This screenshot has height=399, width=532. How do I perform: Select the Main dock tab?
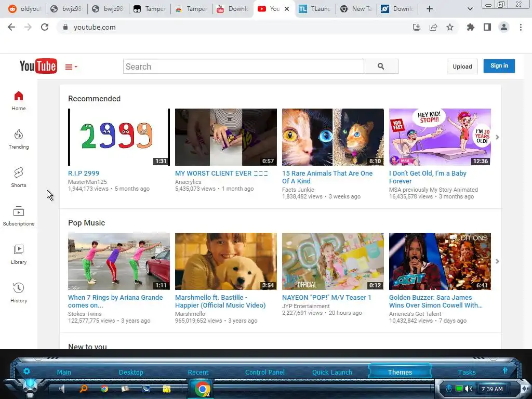[64, 372]
